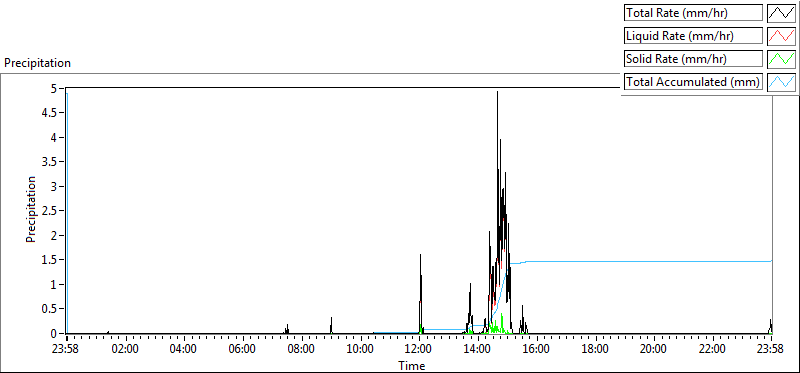
Task: Click the green Solid Rate plot icon
Action: [x=781, y=59]
